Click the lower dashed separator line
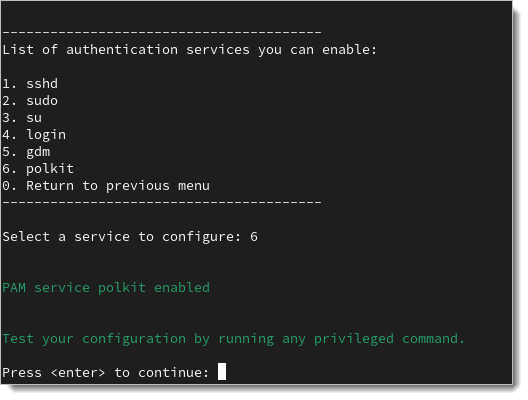This screenshot has width=528, height=400. [x=162, y=202]
